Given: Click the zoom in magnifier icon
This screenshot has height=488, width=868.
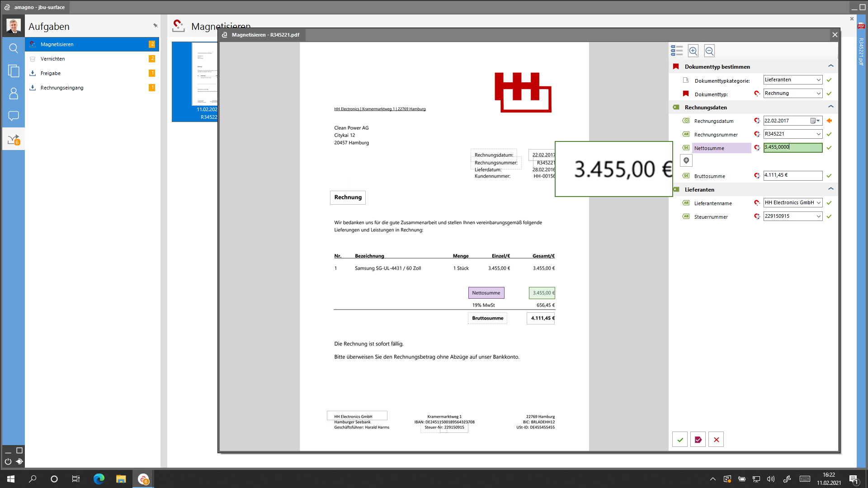Looking at the screenshot, I should click(x=693, y=51).
